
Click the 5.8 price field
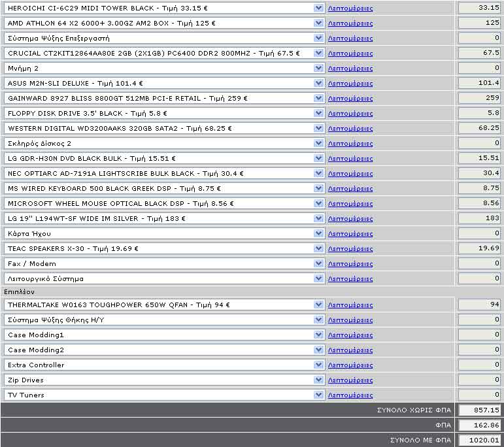479,113
